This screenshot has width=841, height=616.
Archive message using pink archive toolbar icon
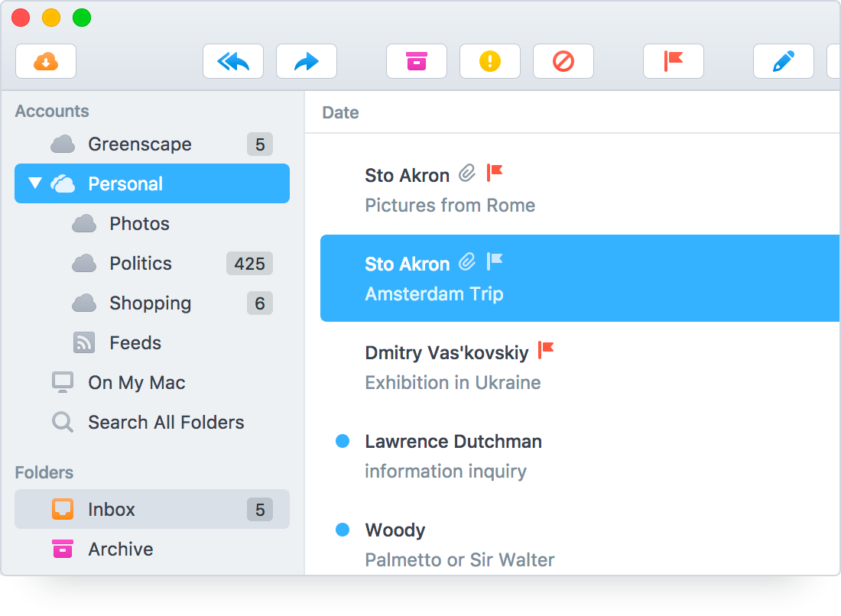click(x=417, y=61)
